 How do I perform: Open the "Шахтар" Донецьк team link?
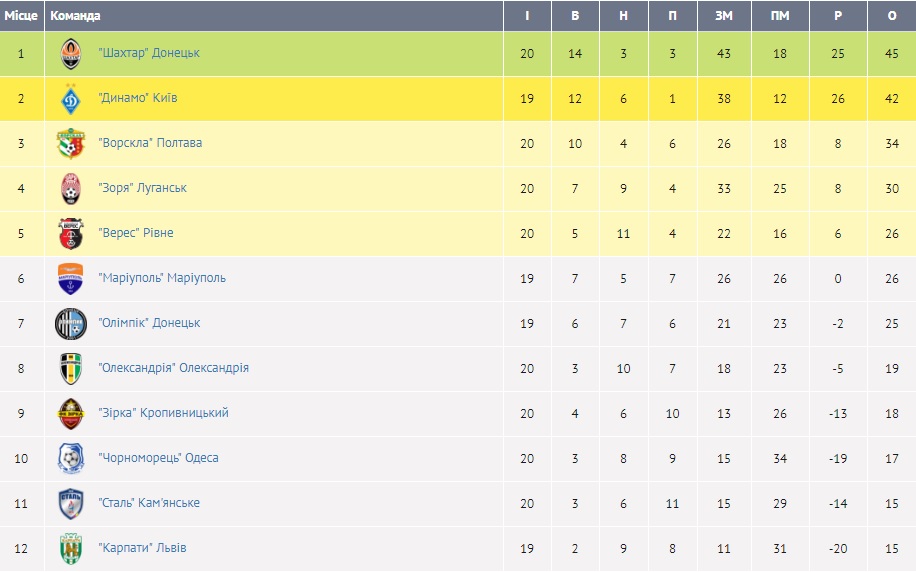[x=149, y=53]
